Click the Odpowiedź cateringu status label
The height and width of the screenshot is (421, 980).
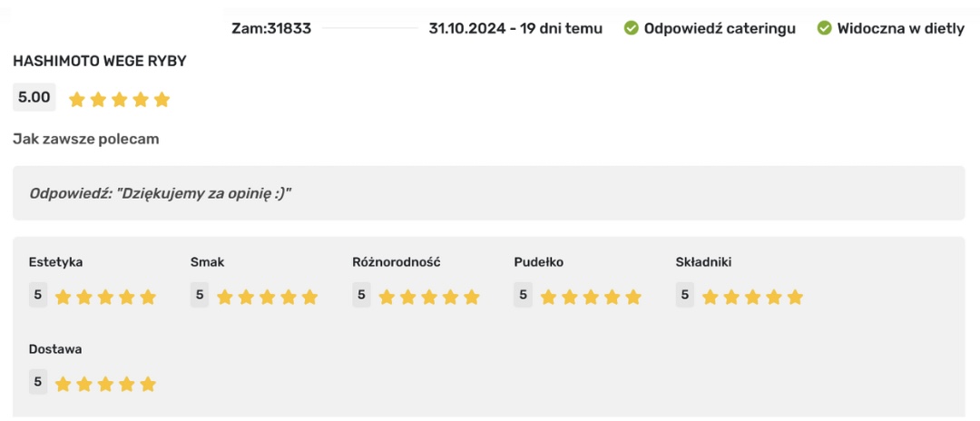tap(720, 28)
